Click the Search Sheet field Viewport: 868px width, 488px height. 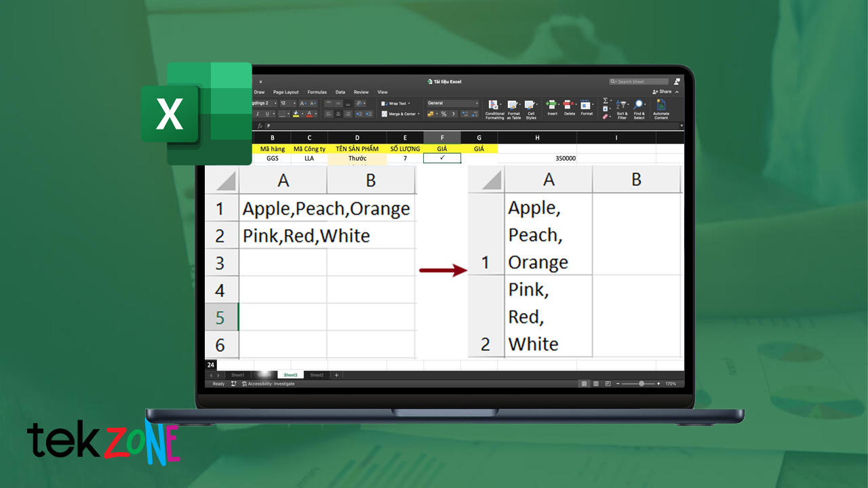click(638, 81)
